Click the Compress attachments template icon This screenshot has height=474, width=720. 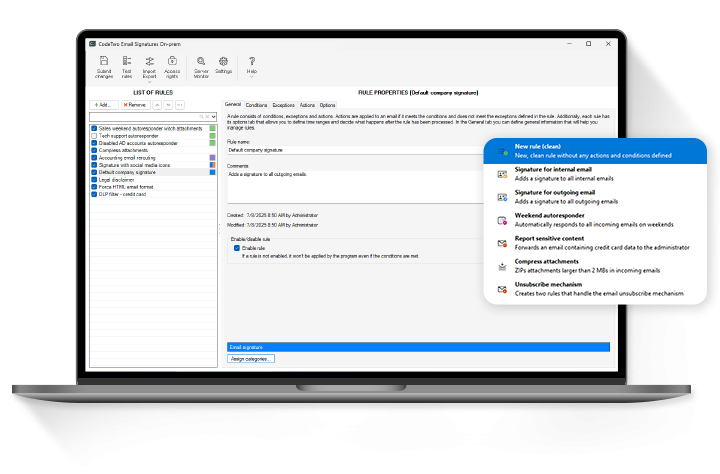click(502, 266)
